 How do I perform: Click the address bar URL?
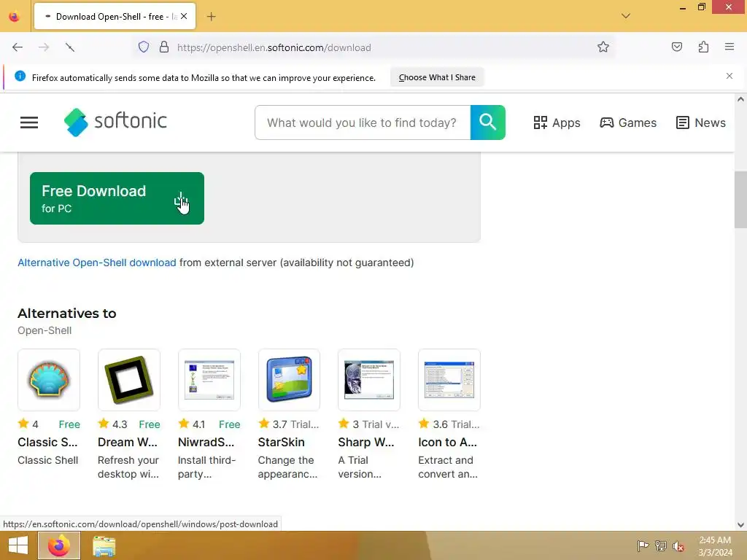(274, 47)
